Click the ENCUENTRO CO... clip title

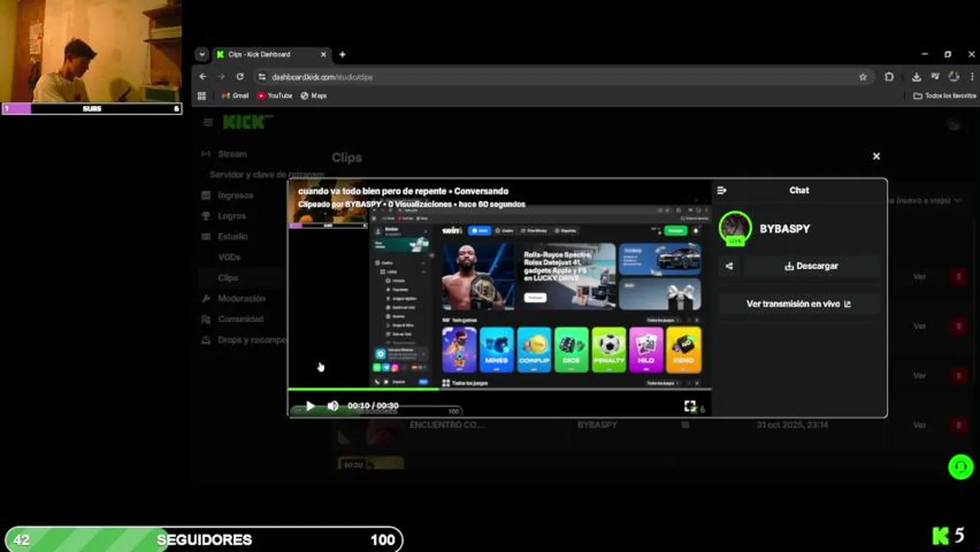(446, 425)
